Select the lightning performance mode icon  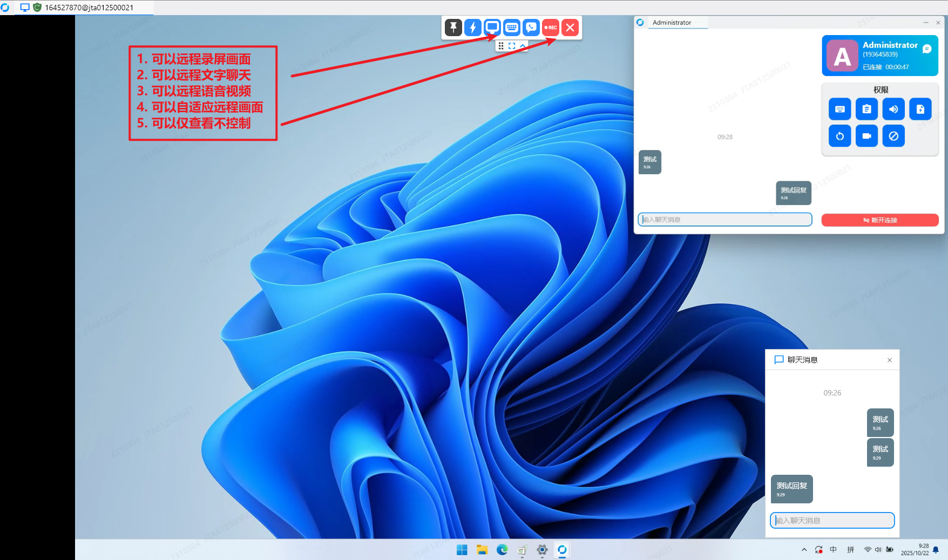click(x=472, y=28)
